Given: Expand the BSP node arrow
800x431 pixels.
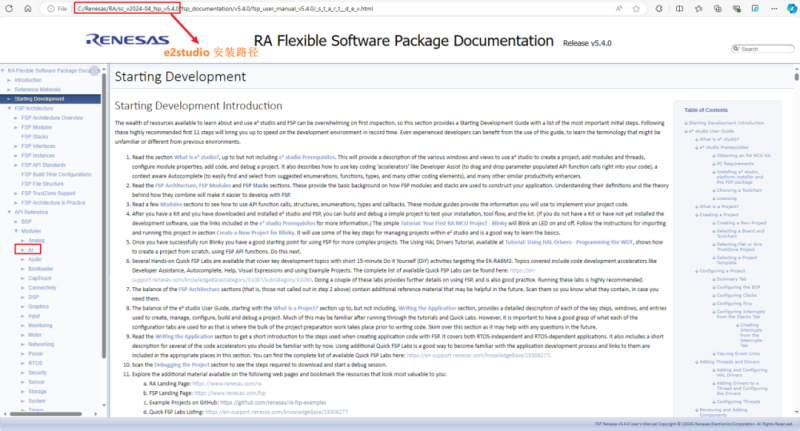Looking at the screenshot, I should pos(16,221).
